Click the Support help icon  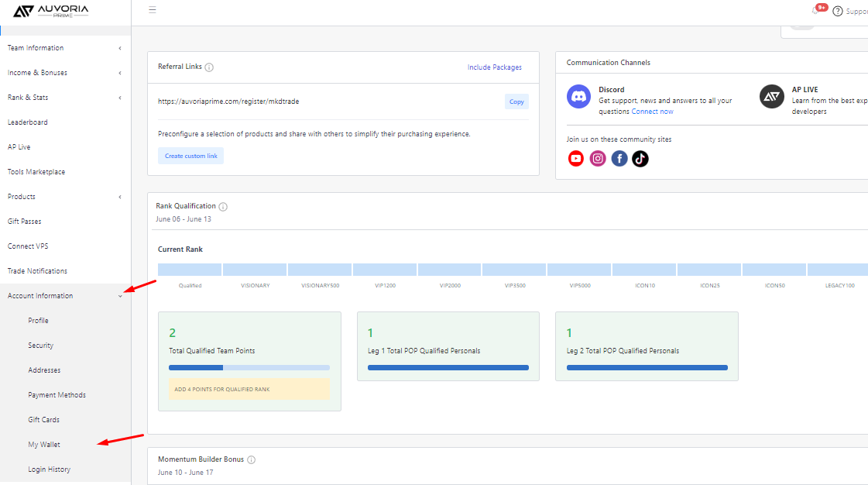point(838,11)
